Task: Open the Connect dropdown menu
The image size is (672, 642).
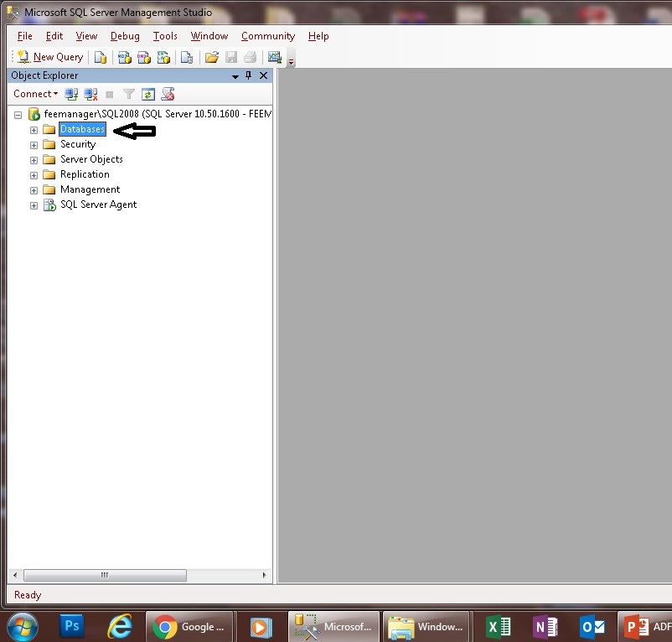Action: point(35,94)
